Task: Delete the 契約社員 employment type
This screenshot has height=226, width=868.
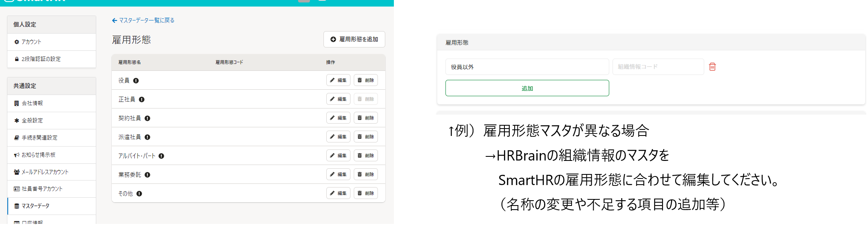Action: pyautogui.click(x=366, y=118)
